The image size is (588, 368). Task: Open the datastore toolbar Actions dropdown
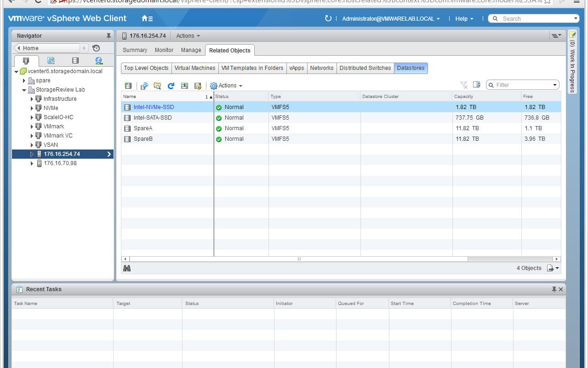(226, 86)
